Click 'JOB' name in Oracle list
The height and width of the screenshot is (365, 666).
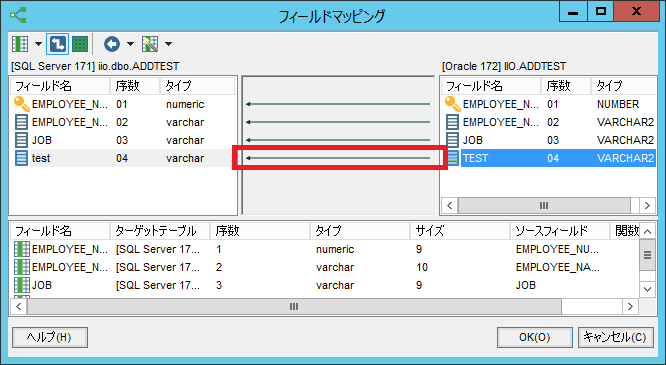(x=473, y=140)
